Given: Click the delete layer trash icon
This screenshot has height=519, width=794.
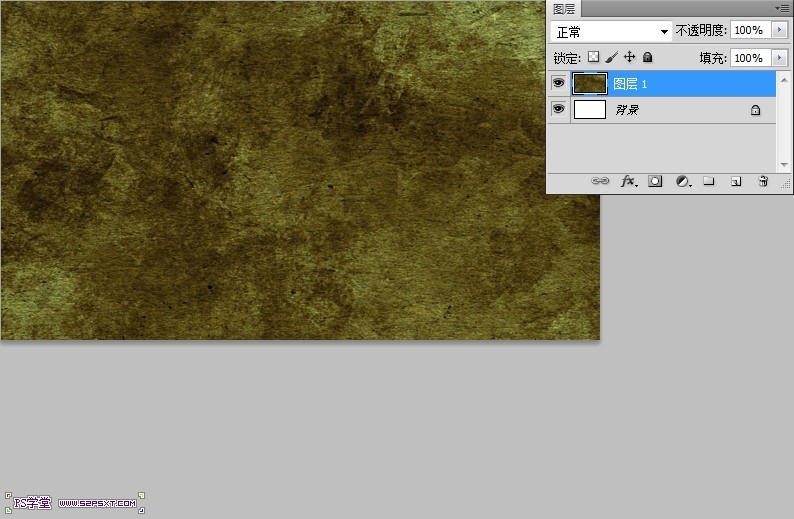Looking at the screenshot, I should pyautogui.click(x=763, y=181).
